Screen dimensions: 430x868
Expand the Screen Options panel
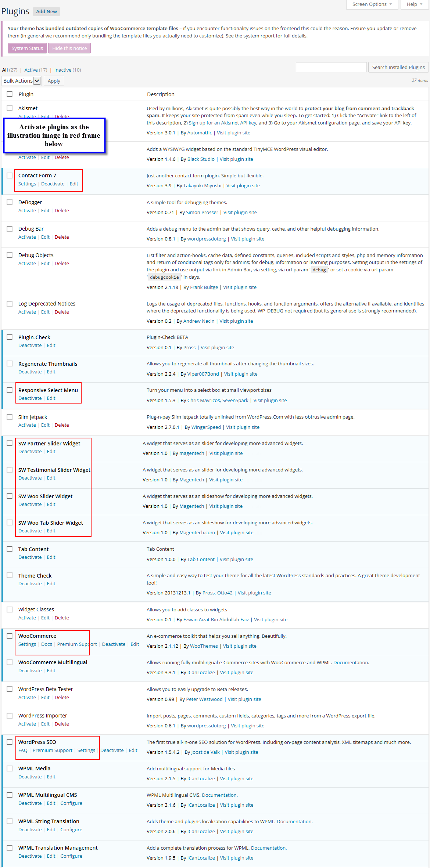(372, 4)
